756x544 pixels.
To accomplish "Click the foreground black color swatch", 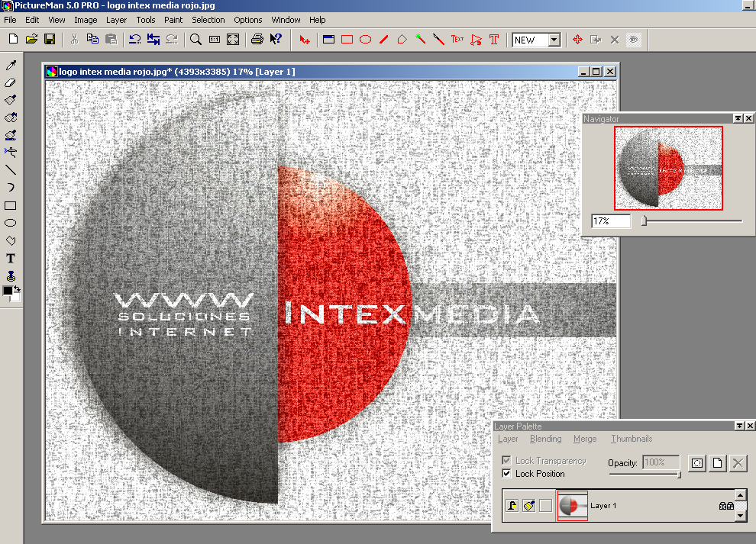I will coord(7,291).
